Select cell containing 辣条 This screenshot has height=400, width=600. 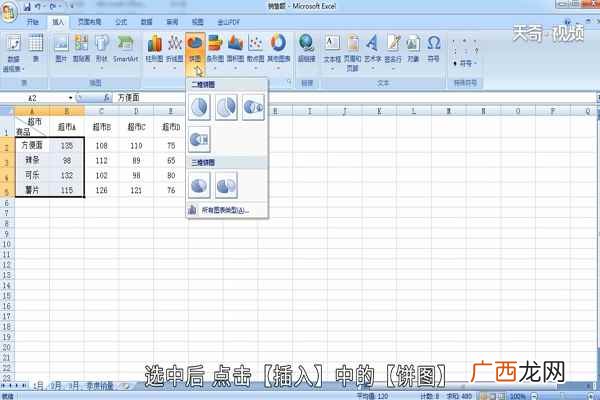(x=32, y=160)
